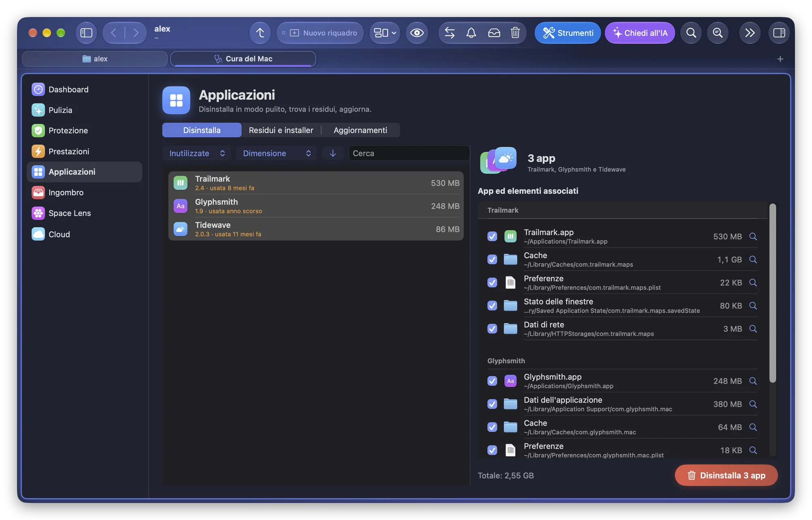This screenshot has width=812, height=520.
Task: Uncheck the Dati dell'applicazione checkbox
Action: tap(492, 404)
